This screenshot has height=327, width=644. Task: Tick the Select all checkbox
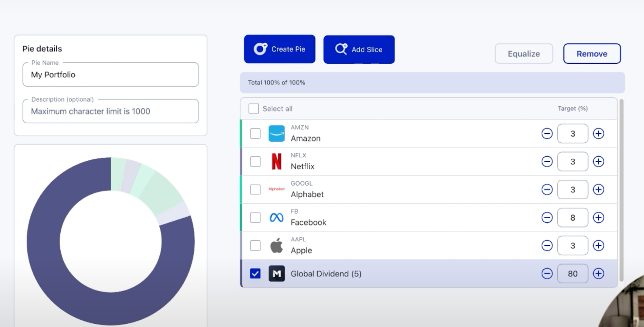click(x=254, y=109)
